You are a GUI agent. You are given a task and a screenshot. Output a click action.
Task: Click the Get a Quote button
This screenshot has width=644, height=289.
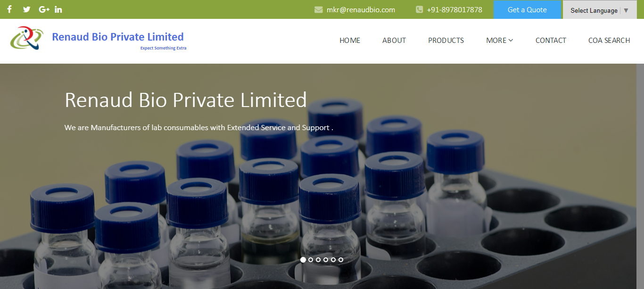[527, 9]
